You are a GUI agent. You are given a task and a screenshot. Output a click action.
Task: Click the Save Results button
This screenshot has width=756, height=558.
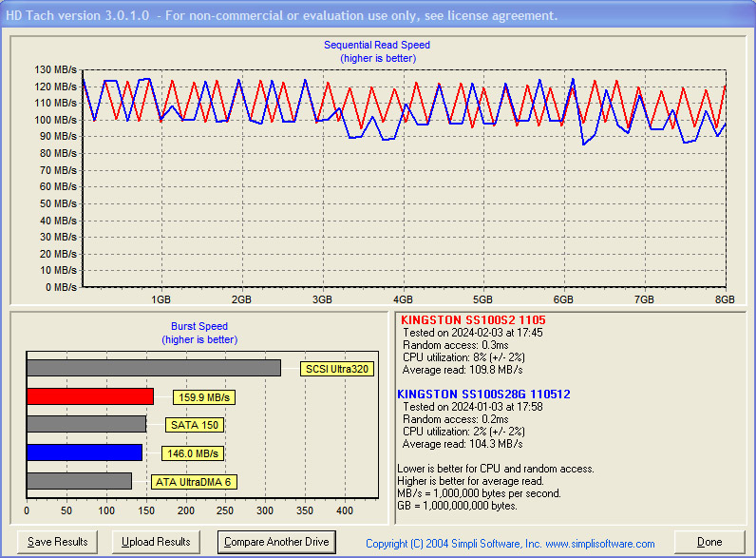pos(58,542)
